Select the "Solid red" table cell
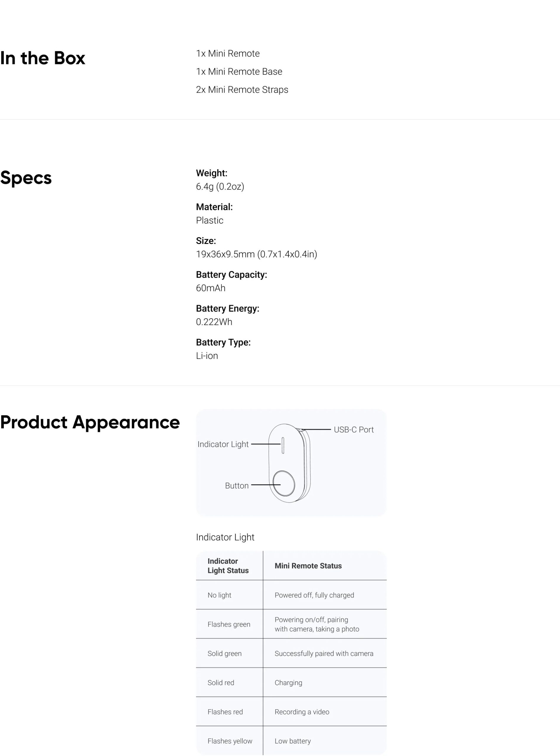 tap(221, 682)
